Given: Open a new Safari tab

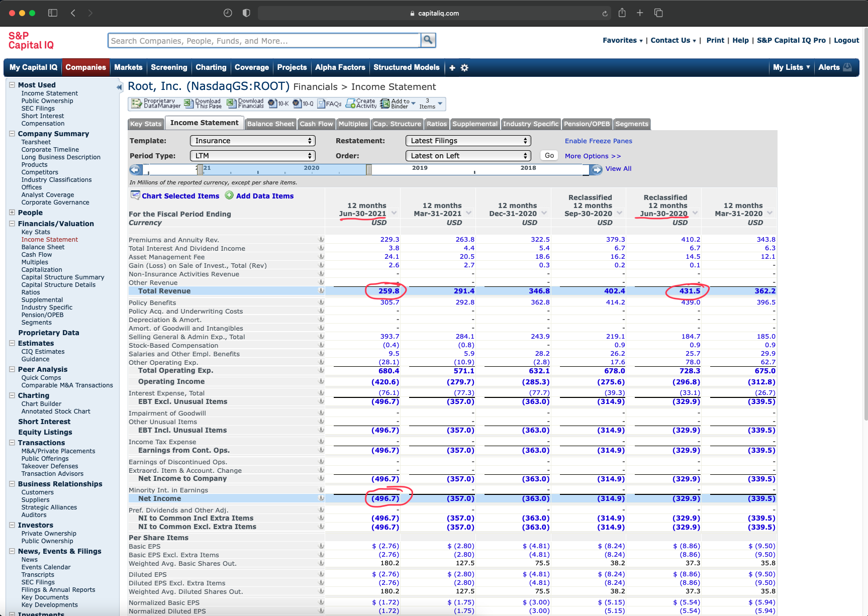Looking at the screenshot, I should point(640,13).
